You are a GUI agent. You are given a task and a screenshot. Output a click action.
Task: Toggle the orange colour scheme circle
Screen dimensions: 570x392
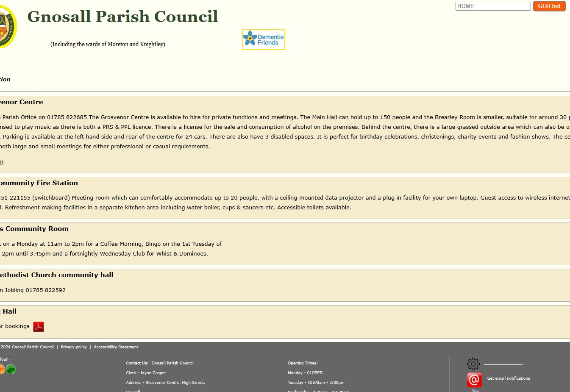[x=2, y=369]
